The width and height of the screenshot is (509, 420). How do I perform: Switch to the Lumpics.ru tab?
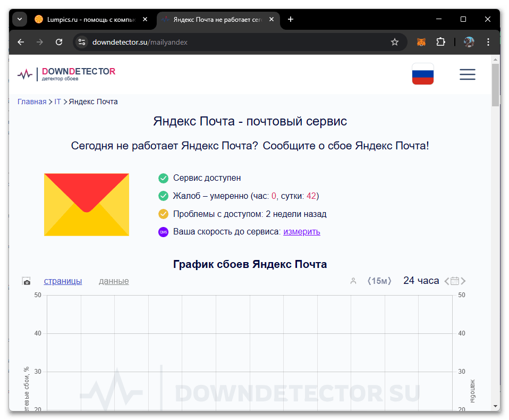[90, 20]
